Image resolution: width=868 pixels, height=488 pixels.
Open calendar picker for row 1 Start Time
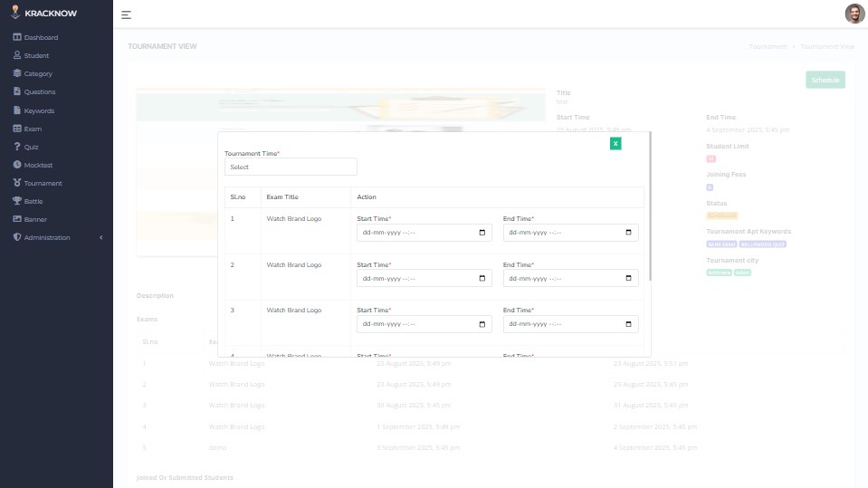pyautogui.click(x=482, y=233)
